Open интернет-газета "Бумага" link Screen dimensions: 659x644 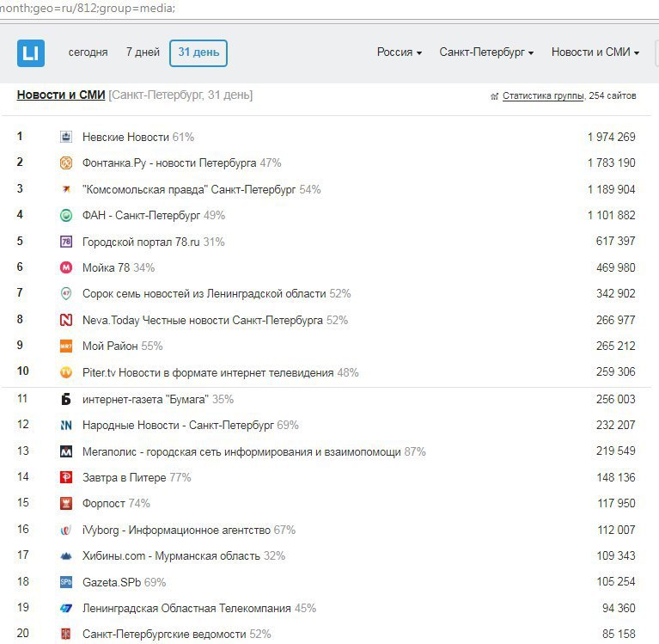click(x=145, y=399)
